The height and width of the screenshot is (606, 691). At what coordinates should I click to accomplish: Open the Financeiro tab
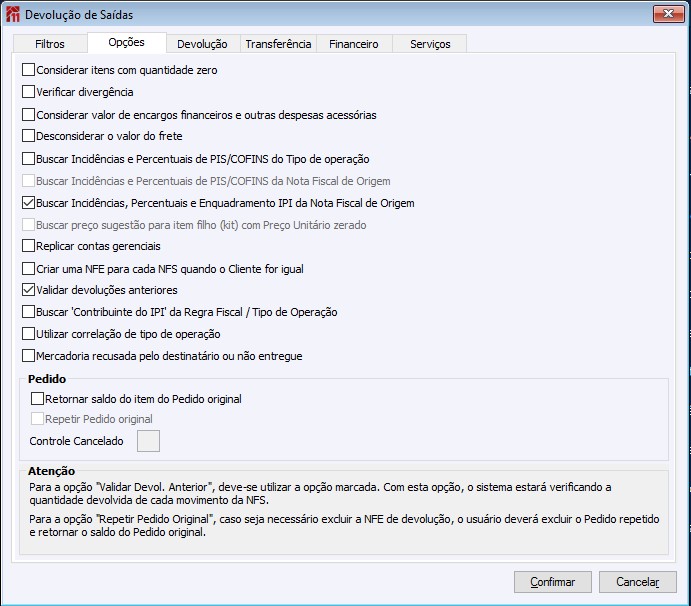coord(353,44)
